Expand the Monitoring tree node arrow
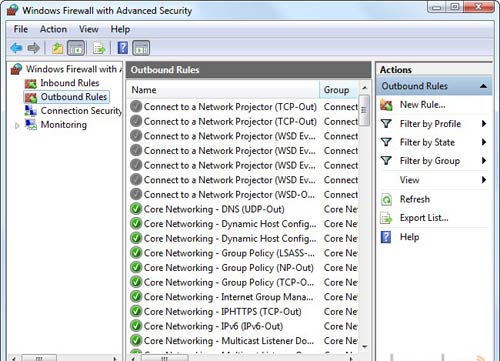This screenshot has height=361, width=500. [17, 126]
